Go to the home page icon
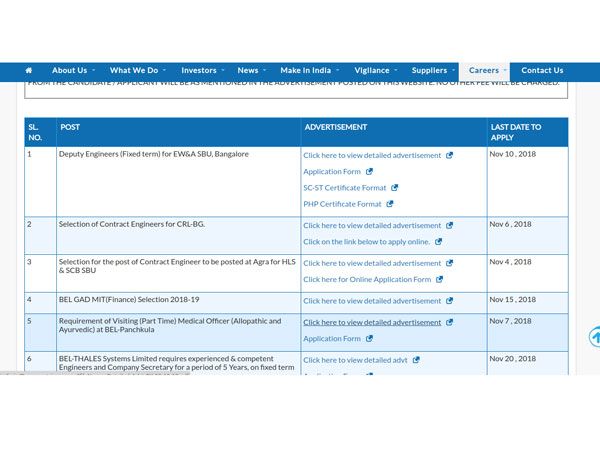The height and width of the screenshot is (450, 600). pos(29,70)
